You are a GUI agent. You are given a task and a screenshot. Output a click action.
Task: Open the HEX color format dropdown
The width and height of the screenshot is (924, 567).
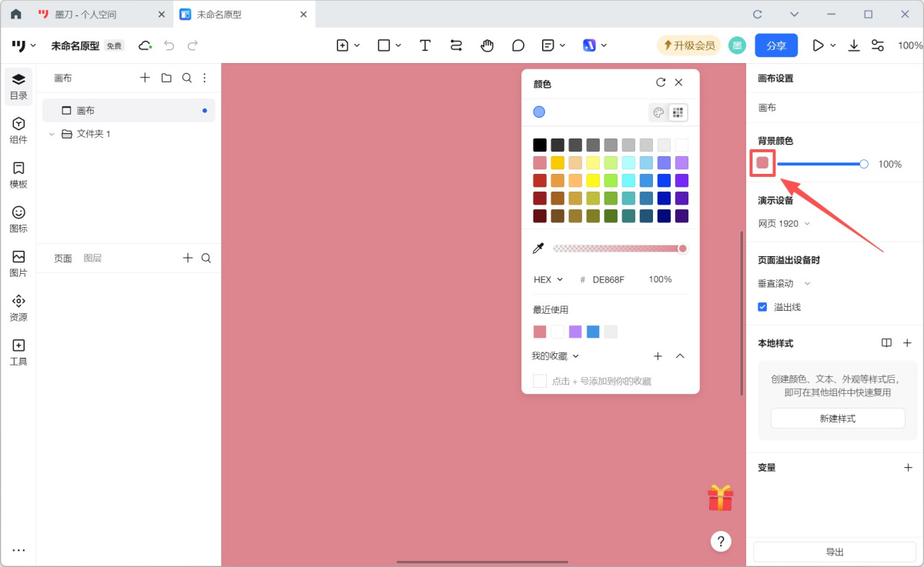coord(548,279)
